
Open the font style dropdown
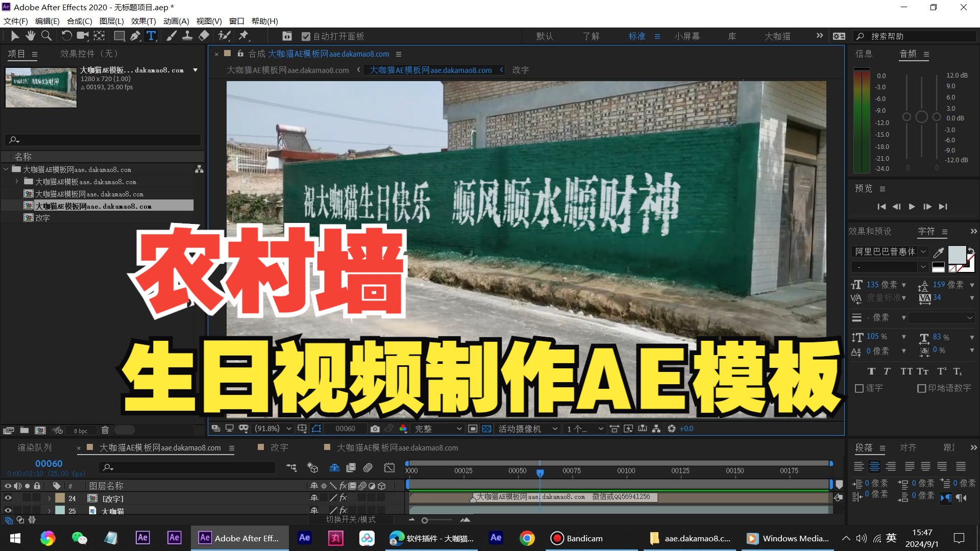pos(890,267)
